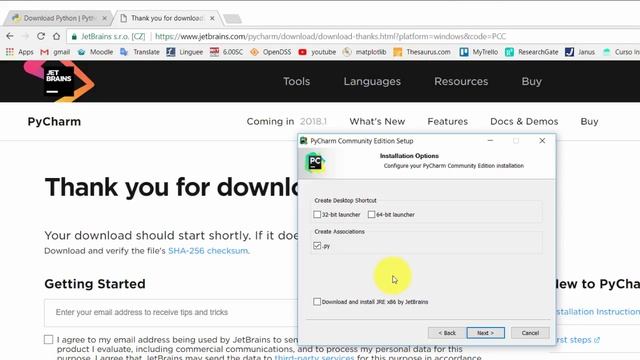Enable the 32-bit launcher shortcut checkbox
This screenshot has width=640, height=360.
point(317,214)
